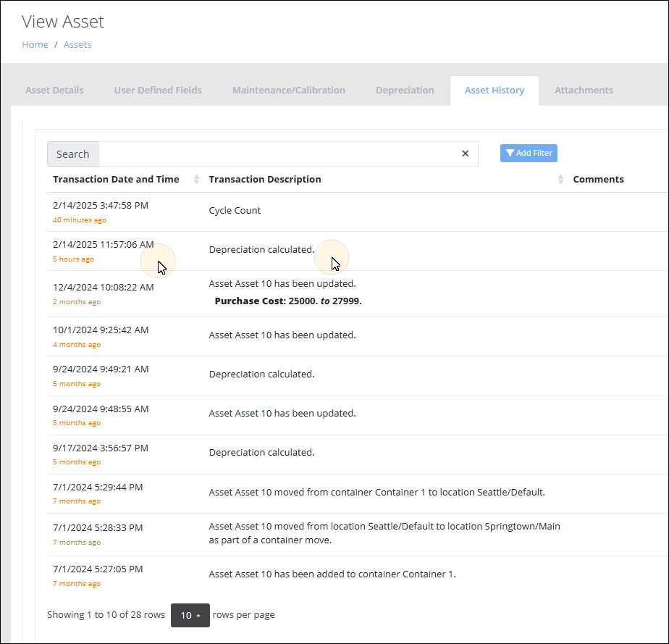
Task: Click the '40 minutes ago' timestamp
Action: [x=80, y=219]
